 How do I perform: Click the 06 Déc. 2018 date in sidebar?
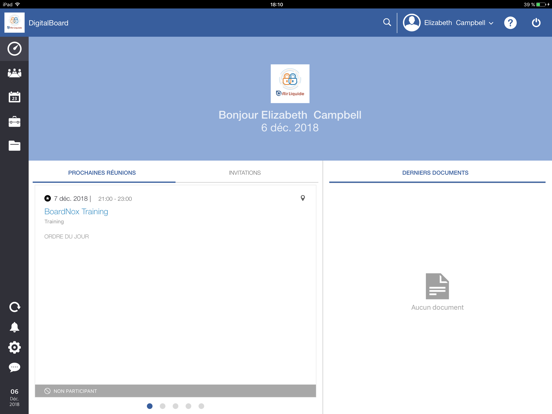coord(14,397)
